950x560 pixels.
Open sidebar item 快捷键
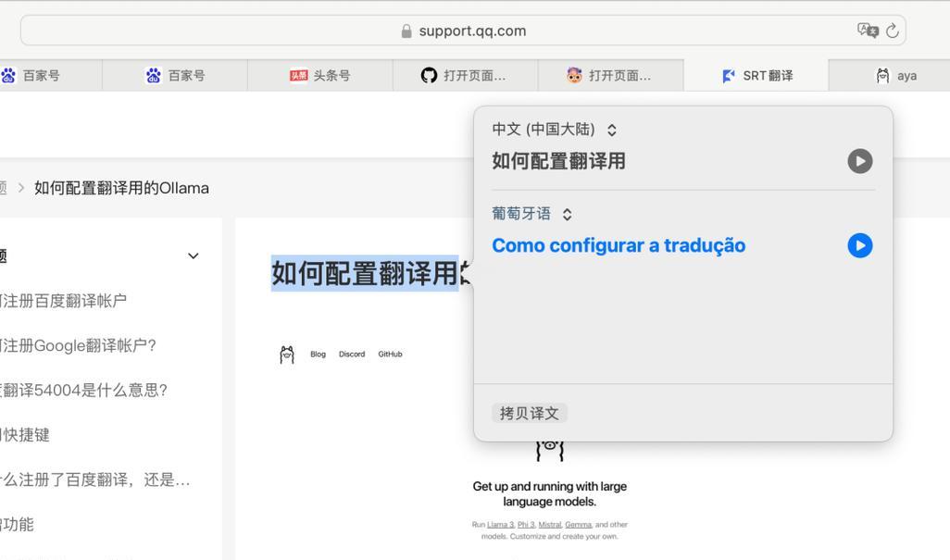pos(25,435)
